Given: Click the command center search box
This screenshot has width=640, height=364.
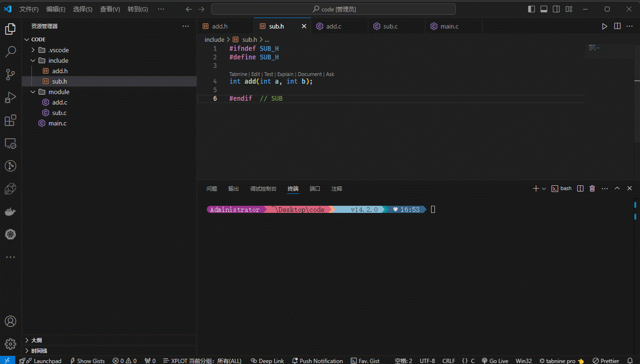Looking at the screenshot, I should tap(334, 9).
